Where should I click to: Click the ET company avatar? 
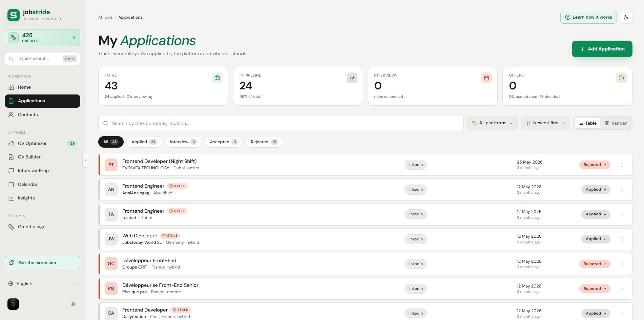pos(111,165)
